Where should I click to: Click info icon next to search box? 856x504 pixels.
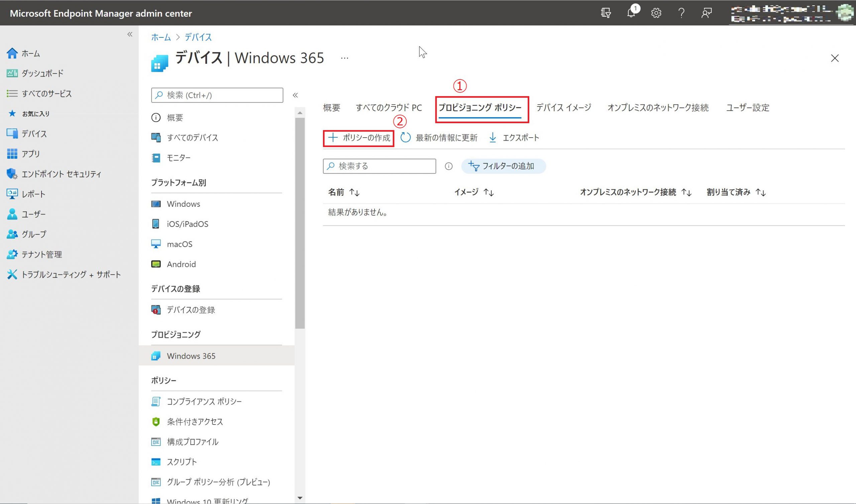448,166
